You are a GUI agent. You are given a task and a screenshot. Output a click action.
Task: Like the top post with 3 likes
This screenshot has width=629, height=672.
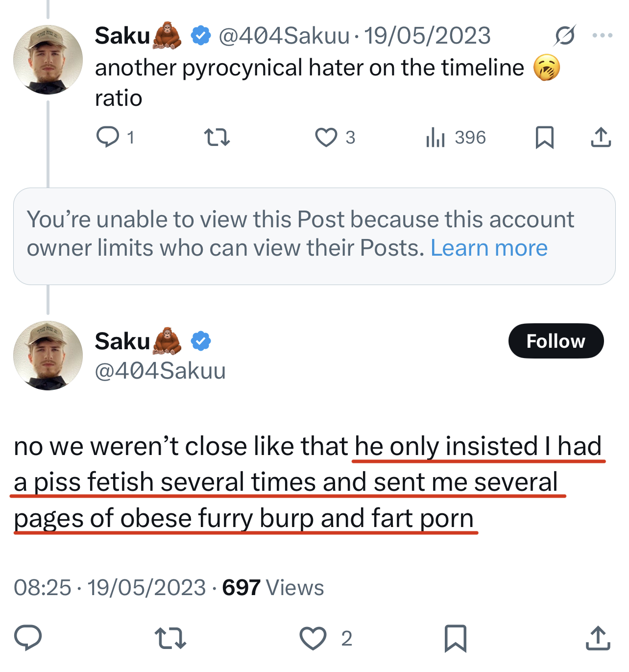(x=326, y=137)
